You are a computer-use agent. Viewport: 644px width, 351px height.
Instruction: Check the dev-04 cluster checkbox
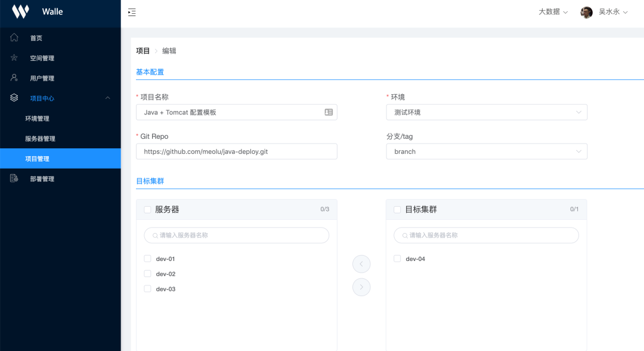pos(397,259)
